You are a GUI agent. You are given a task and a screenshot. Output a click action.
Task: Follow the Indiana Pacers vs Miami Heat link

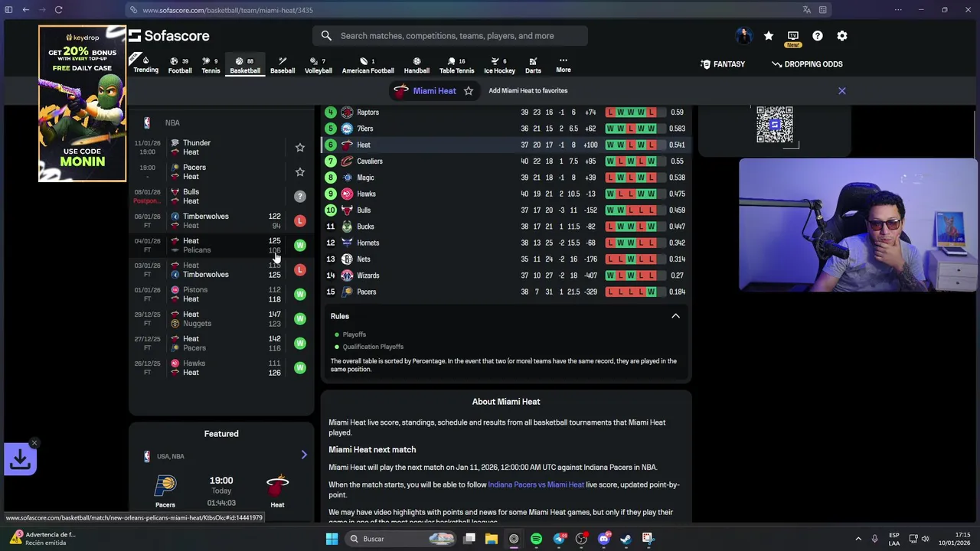point(536,484)
